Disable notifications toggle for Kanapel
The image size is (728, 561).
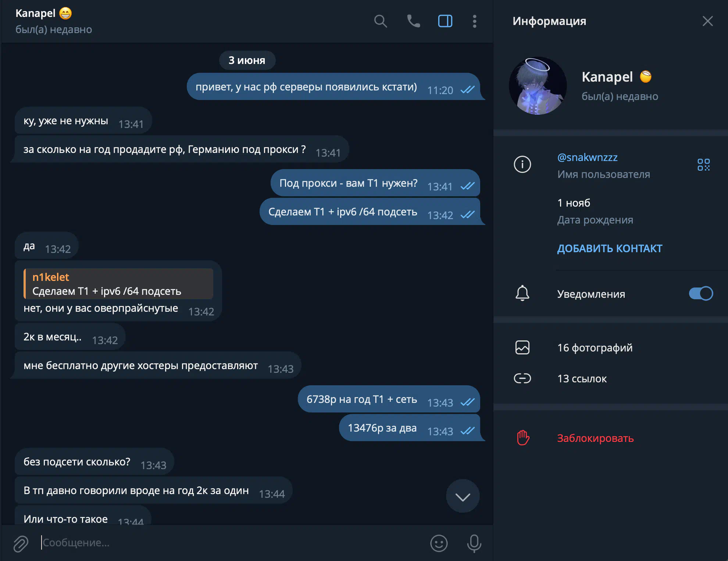[701, 293]
